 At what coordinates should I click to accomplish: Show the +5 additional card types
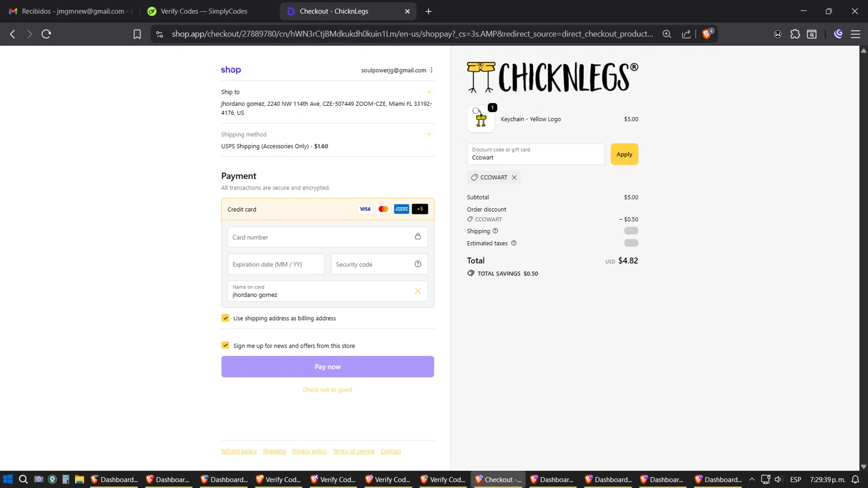[420, 209]
